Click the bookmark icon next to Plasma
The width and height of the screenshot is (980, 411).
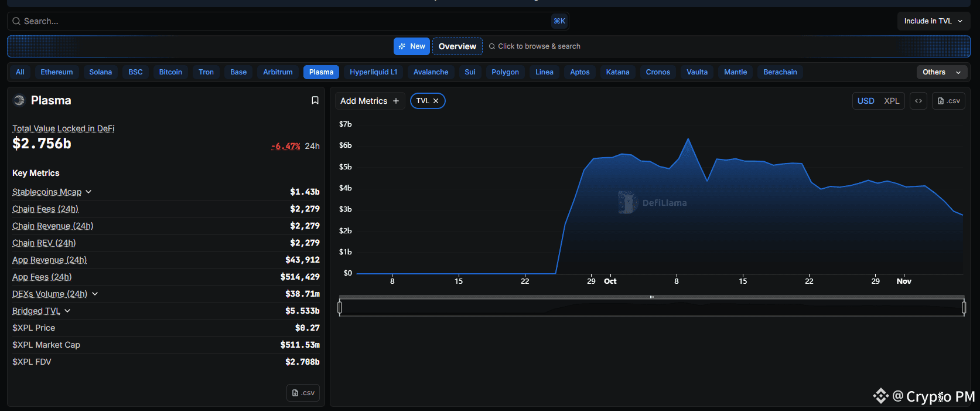(x=315, y=100)
